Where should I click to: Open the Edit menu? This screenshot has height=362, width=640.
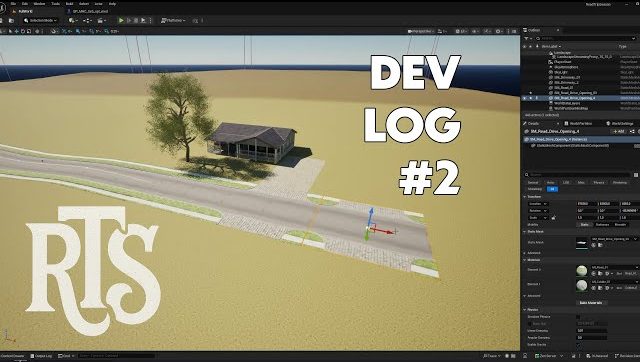[x=25, y=4]
